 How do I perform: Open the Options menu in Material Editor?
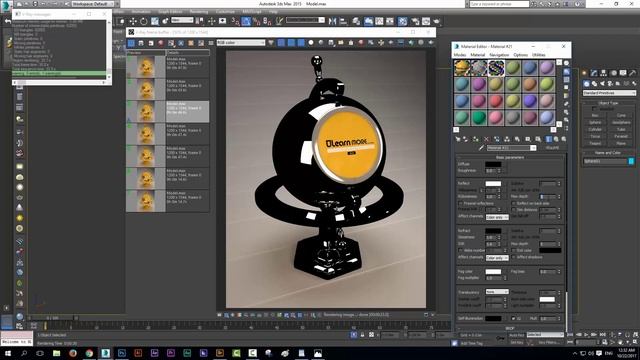point(520,55)
